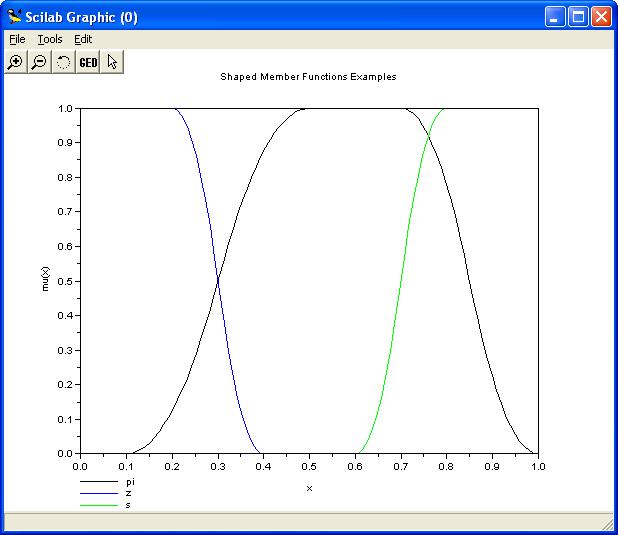Close the Scilab Graphic window

601,17
